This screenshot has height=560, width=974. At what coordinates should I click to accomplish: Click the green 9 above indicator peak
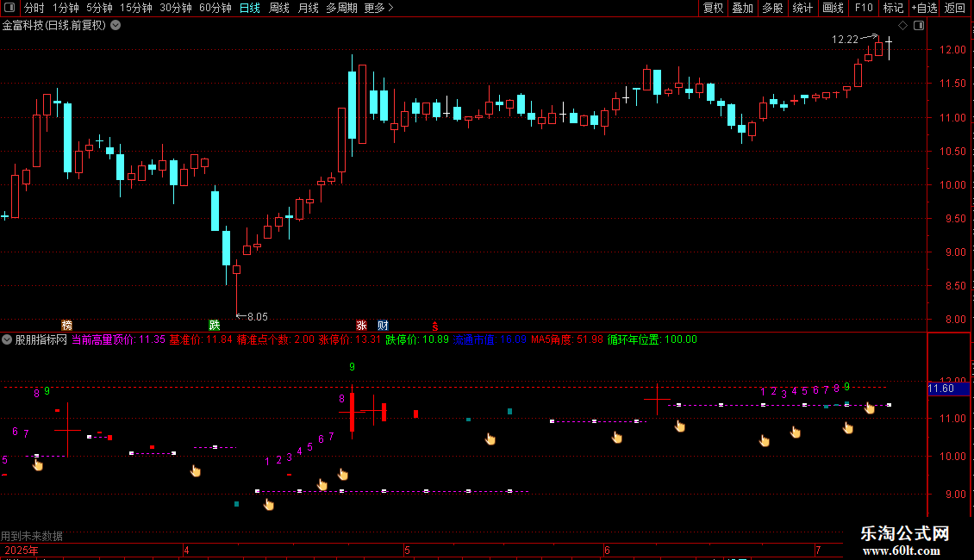point(353,367)
